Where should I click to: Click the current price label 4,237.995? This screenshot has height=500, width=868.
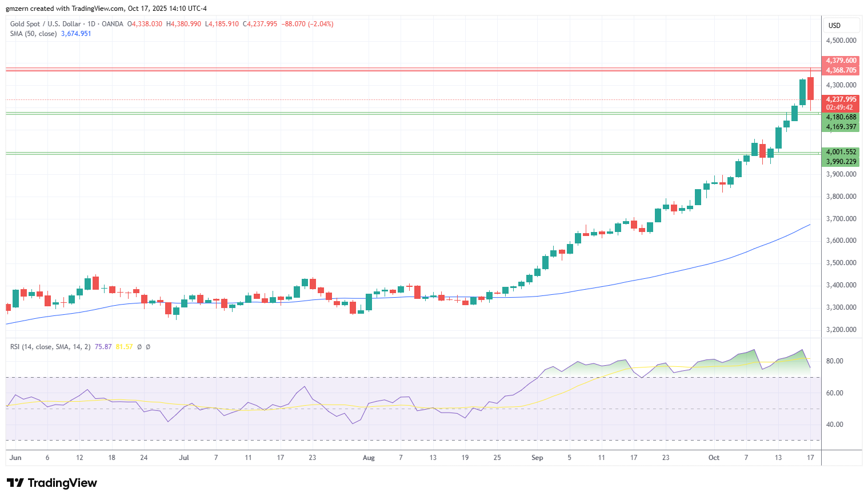tap(841, 99)
